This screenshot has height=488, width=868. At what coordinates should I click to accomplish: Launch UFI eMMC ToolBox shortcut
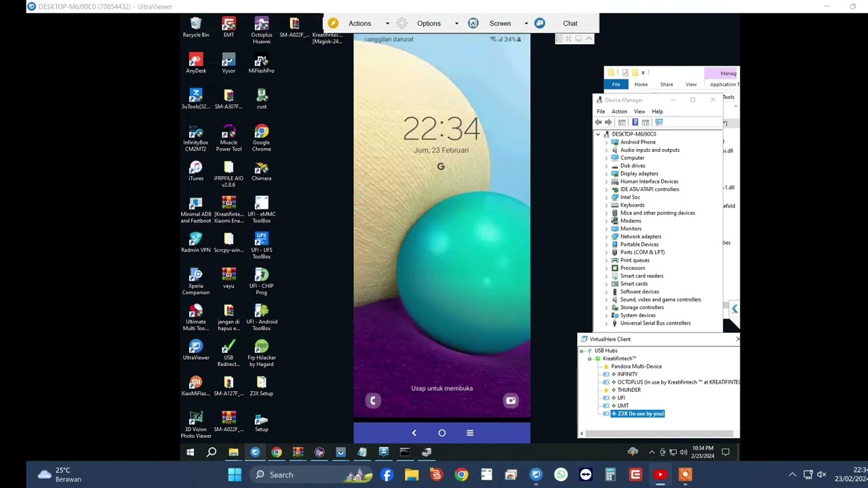261,211
